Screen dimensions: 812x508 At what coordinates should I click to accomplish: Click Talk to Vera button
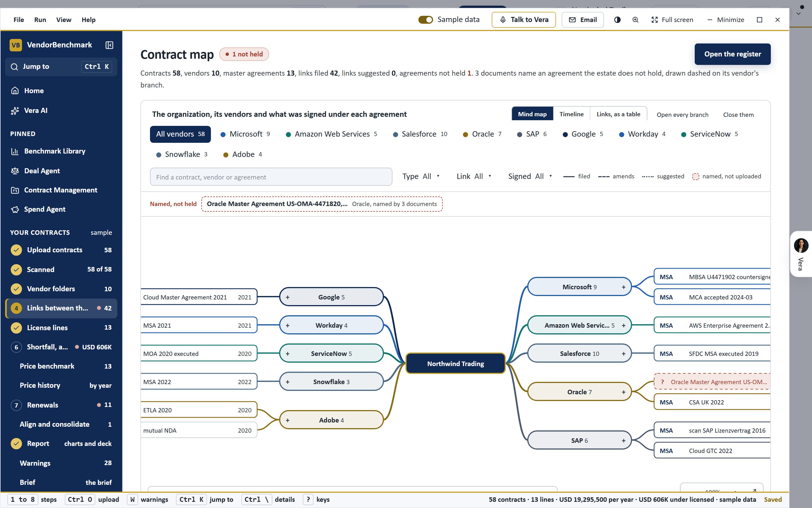[524, 20]
